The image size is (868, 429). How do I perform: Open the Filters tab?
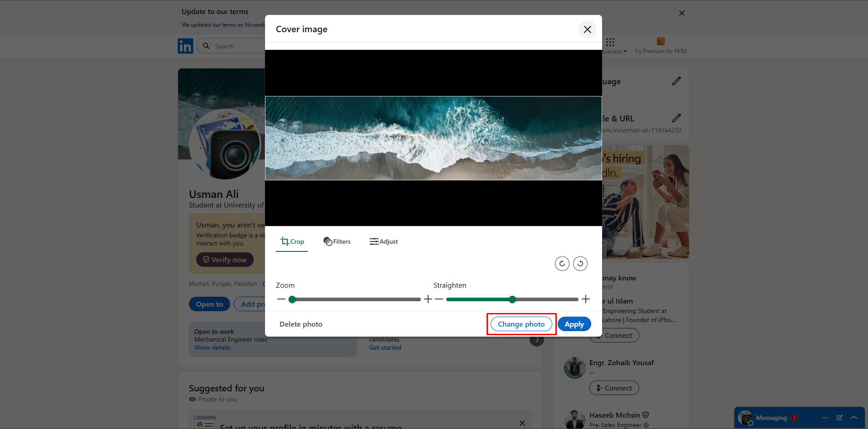click(x=337, y=241)
